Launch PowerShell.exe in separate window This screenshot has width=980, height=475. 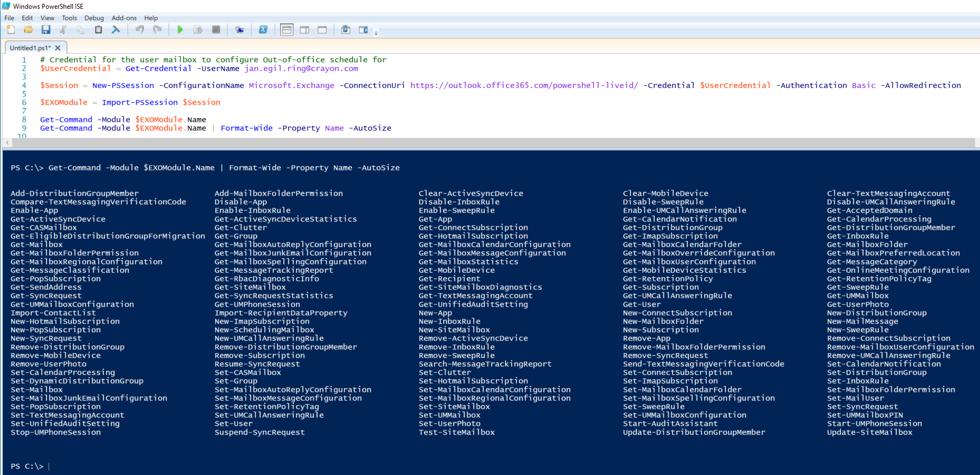coord(263,30)
